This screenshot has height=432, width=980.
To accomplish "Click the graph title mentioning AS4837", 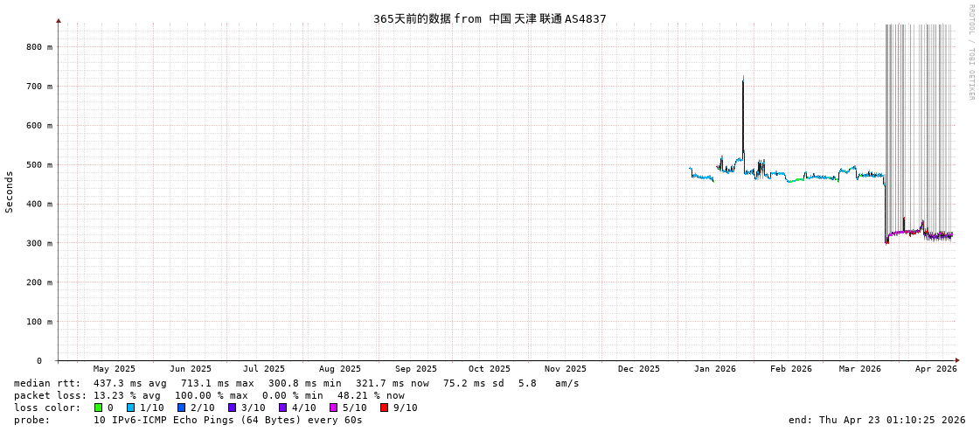I will click(x=490, y=18).
